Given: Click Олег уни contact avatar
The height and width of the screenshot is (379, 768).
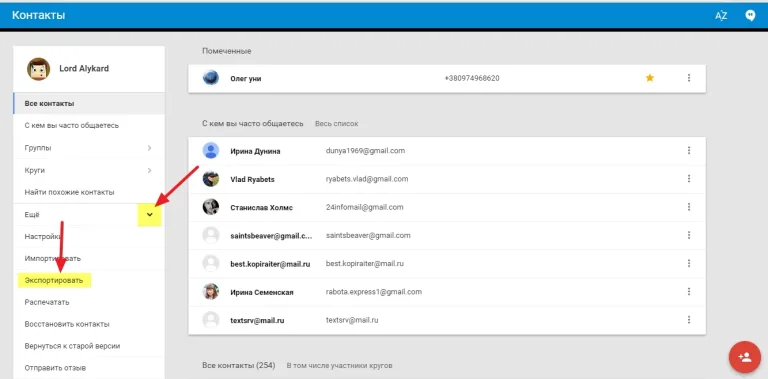Looking at the screenshot, I should tap(211, 78).
